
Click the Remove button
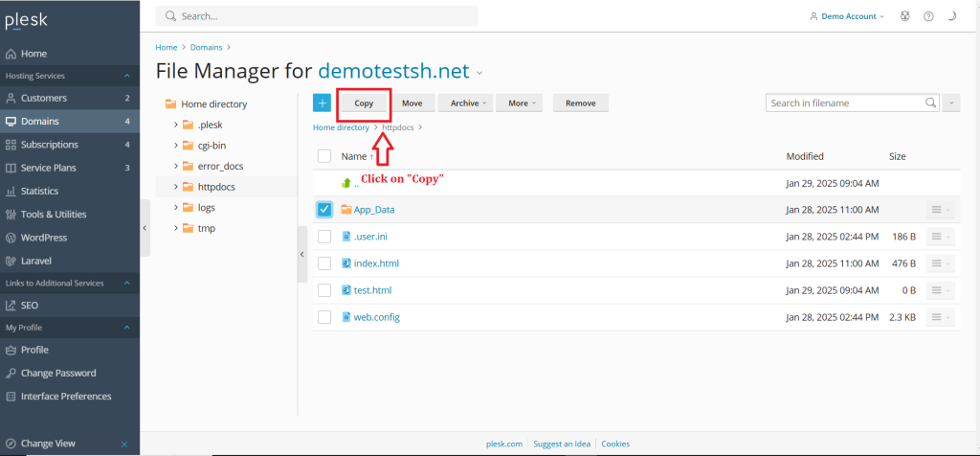[x=581, y=103]
